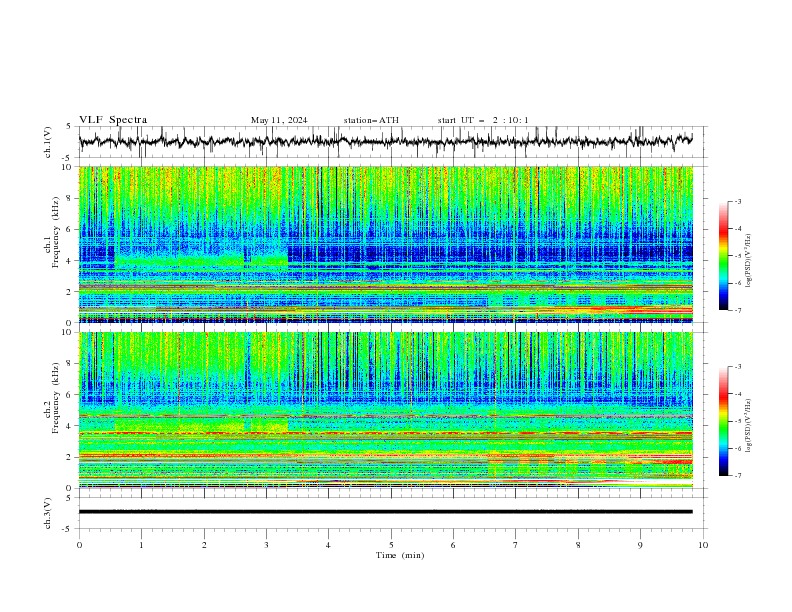
Task: Click the "6" kHz tick of the ch.1 frequency axis
Action: [x=71, y=229]
